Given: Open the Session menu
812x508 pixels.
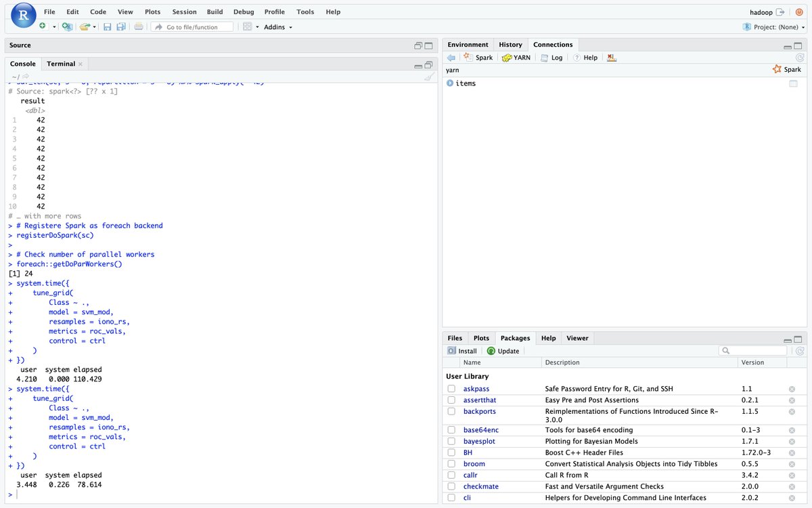Looking at the screenshot, I should (x=184, y=12).
